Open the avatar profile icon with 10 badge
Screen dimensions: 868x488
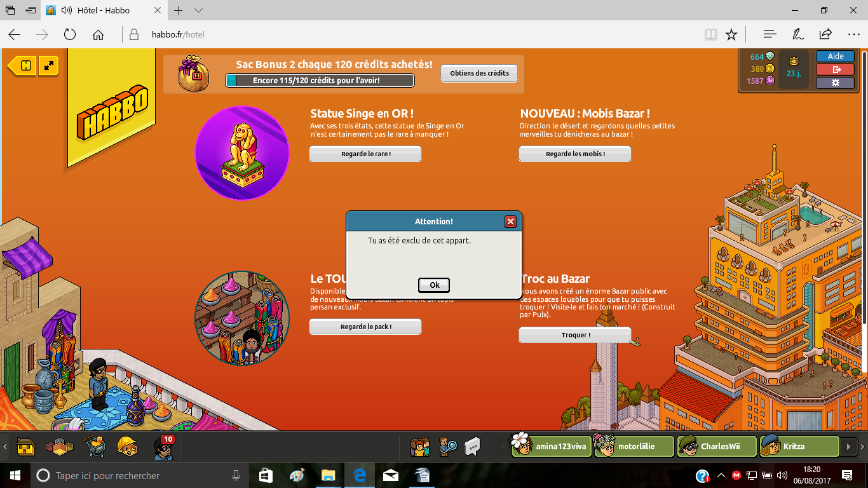(163, 447)
